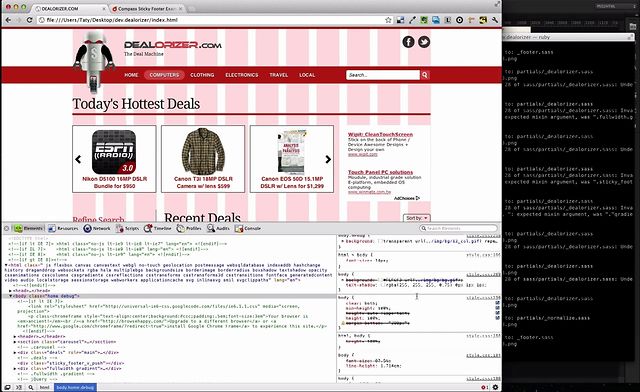Click the ESPN Radio deal thumbnail

[x=114, y=152]
